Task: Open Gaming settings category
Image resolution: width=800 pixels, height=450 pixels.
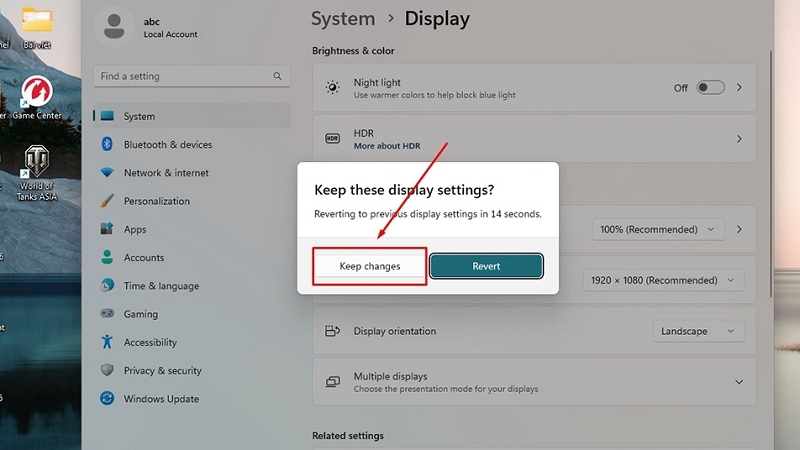Action: click(x=192, y=314)
